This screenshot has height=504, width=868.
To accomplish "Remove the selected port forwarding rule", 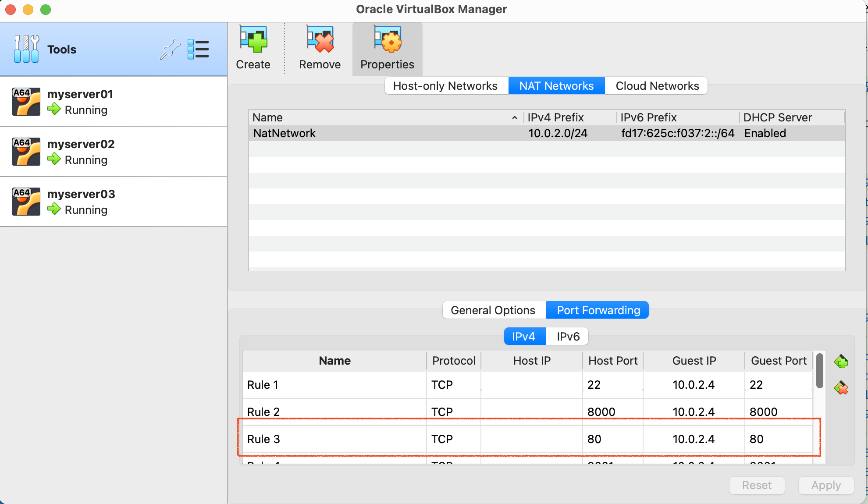I will (840, 388).
